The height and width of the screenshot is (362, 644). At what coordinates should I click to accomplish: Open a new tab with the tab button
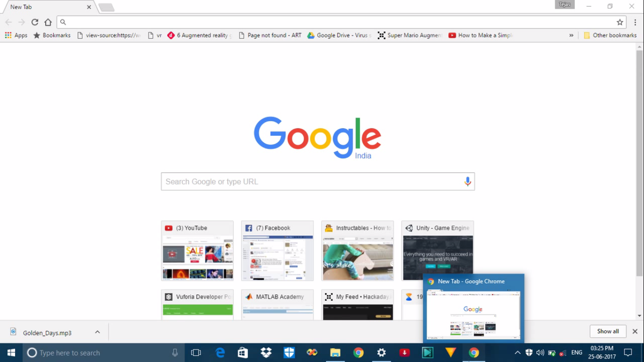pyautogui.click(x=107, y=8)
